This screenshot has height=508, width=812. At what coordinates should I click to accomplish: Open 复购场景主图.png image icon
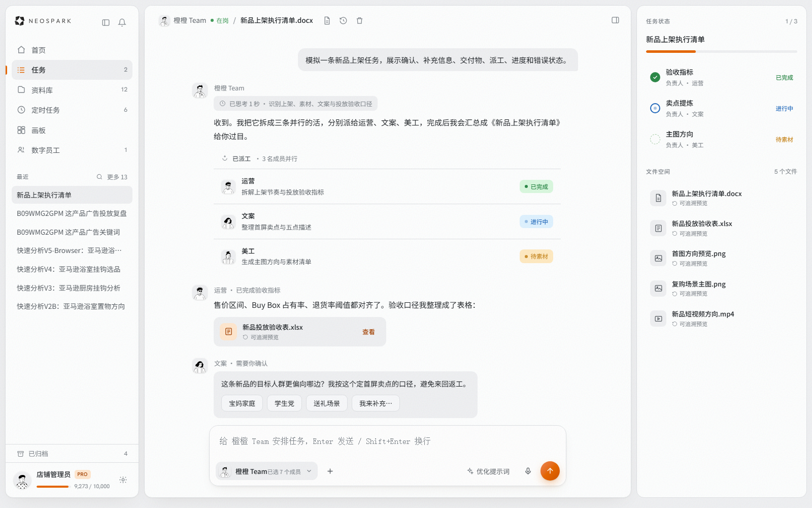coord(658,288)
